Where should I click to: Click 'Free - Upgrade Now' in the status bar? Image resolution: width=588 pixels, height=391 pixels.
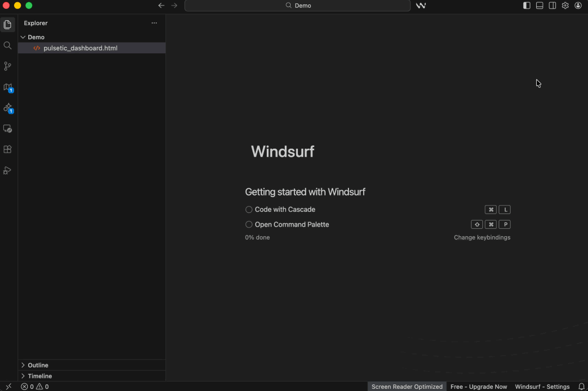[479, 387]
